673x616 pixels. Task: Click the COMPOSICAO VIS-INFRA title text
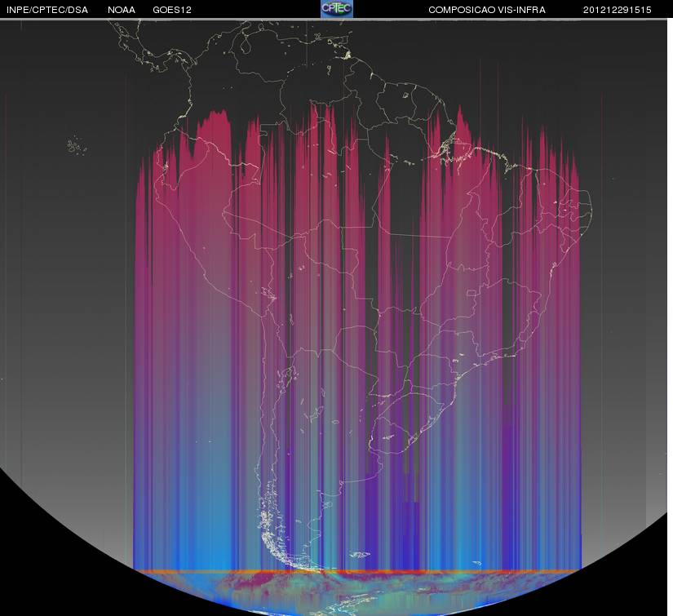point(487,10)
